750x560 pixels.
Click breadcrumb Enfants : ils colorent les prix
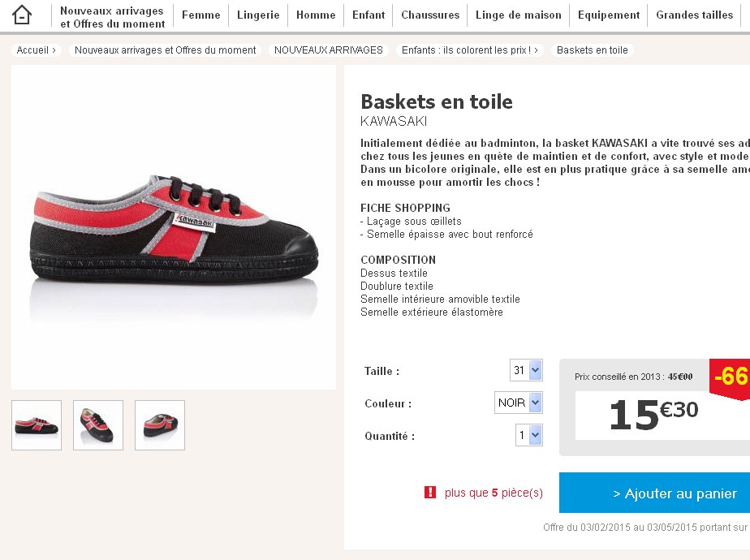[x=469, y=50]
